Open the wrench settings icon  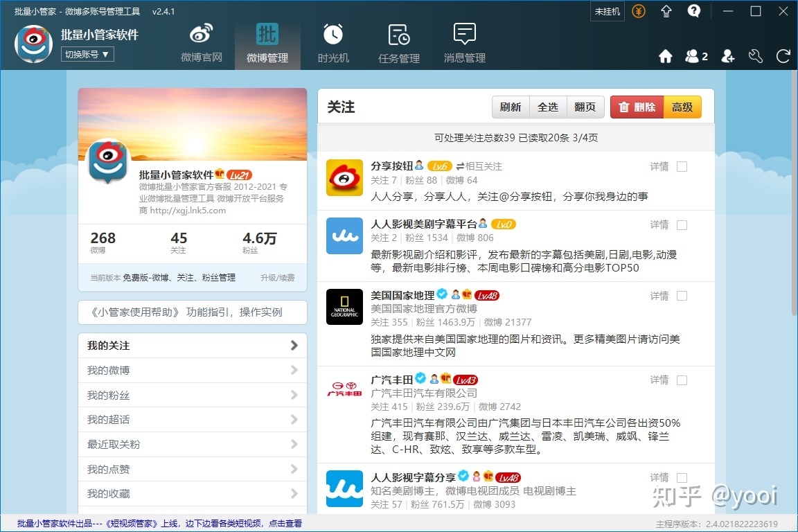[x=755, y=56]
